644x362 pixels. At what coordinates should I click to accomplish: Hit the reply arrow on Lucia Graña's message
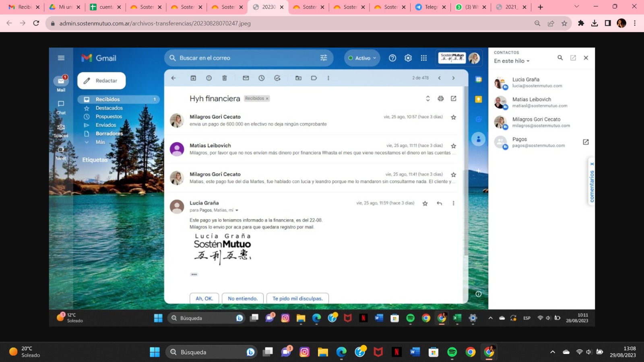tap(440, 204)
